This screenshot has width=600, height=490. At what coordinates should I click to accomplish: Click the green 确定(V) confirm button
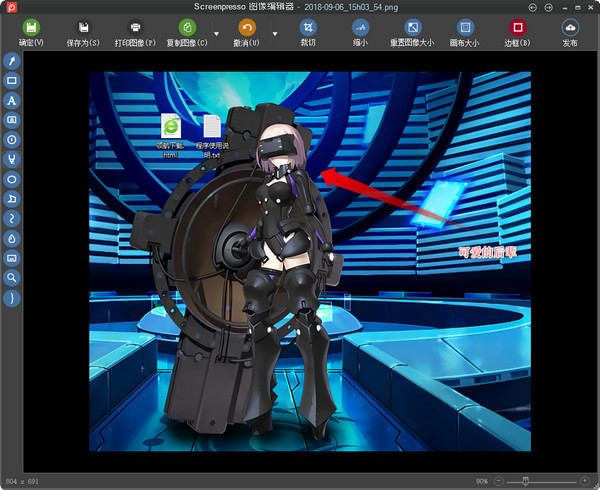tap(31, 33)
